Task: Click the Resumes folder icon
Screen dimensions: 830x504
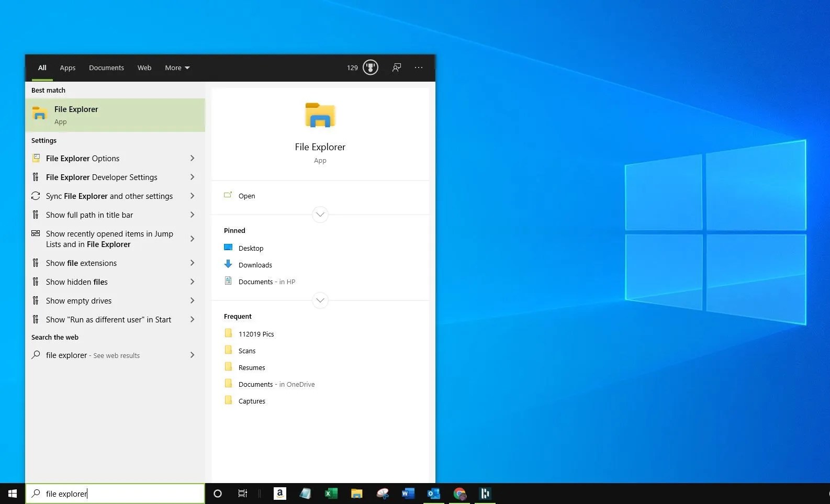Action: point(228,367)
